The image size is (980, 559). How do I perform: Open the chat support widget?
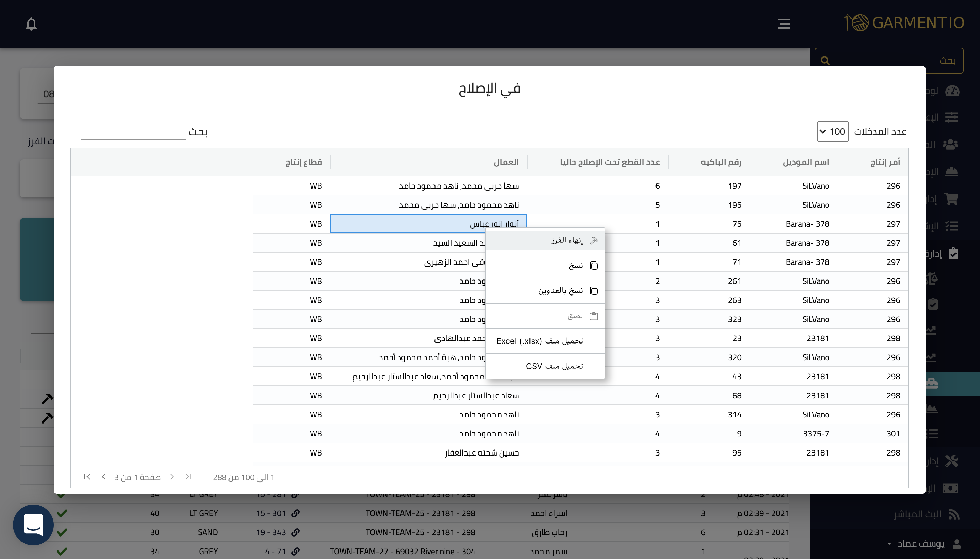click(33, 525)
